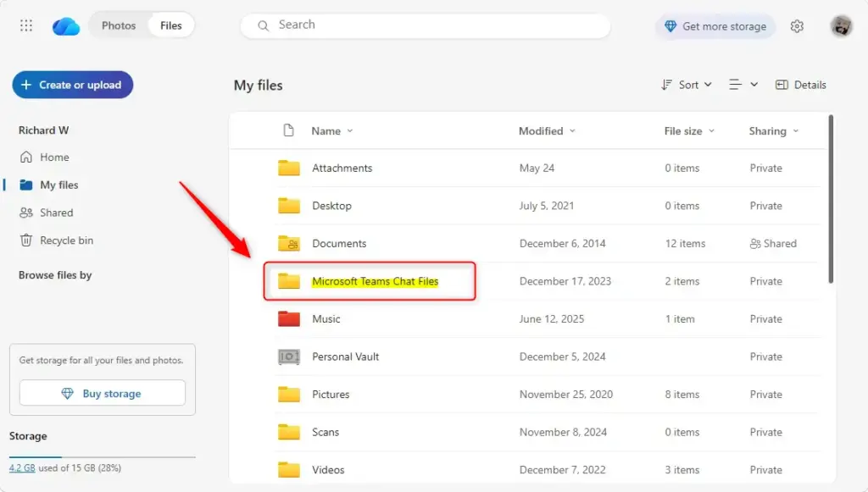Open Recycle bin in the sidebar

click(66, 240)
